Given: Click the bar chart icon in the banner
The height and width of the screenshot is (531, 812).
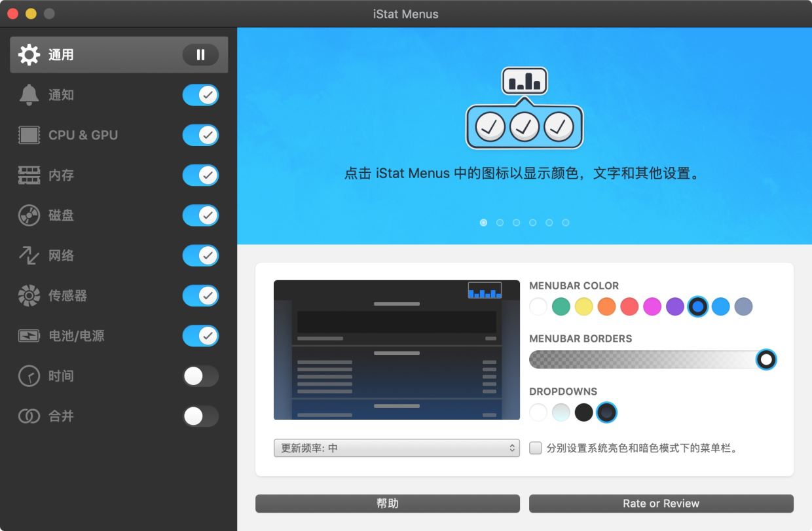Looking at the screenshot, I should [525, 81].
